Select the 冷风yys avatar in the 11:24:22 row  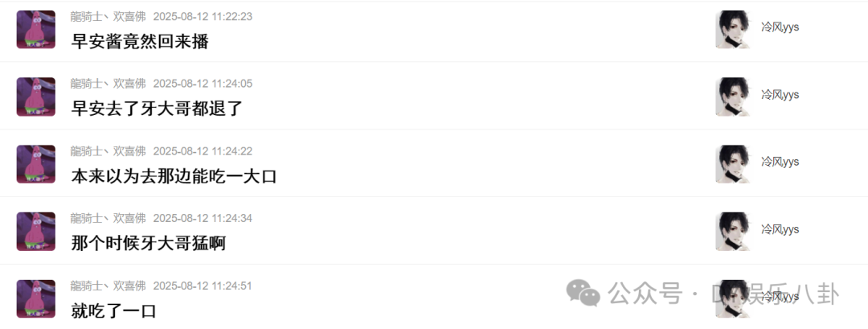coord(733,164)
